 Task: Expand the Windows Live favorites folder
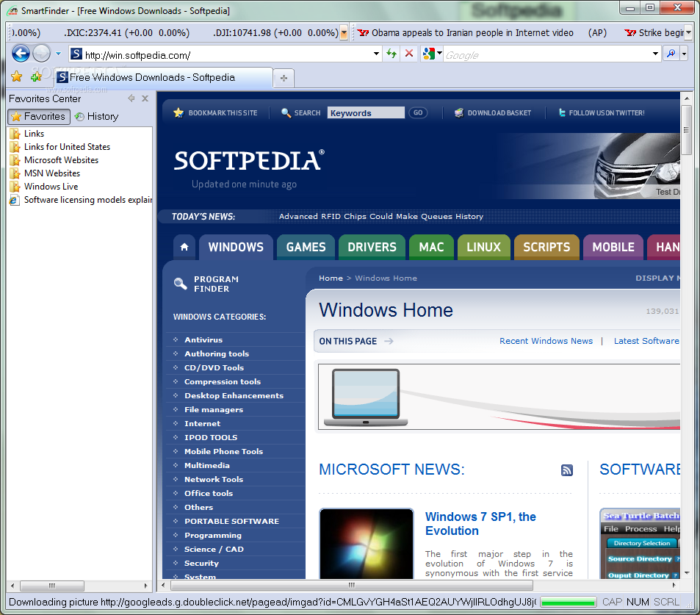pyautogui.click(x=44, y=186)
